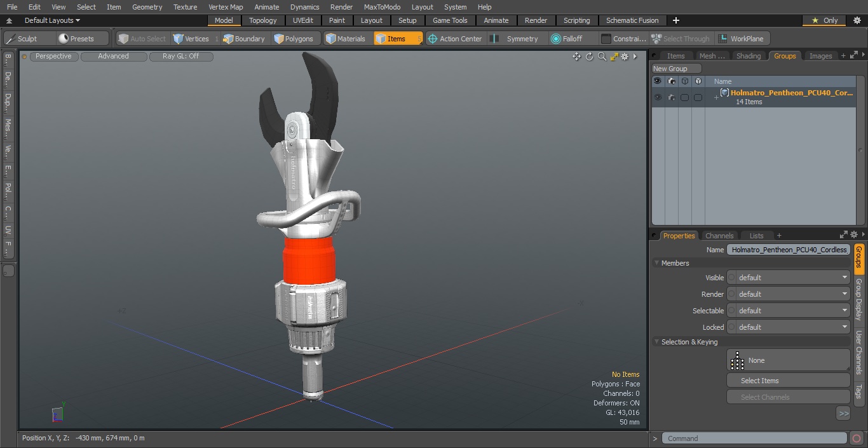Click the group Name input field
This screenshot has width=868, height=448.
point(788,250)
